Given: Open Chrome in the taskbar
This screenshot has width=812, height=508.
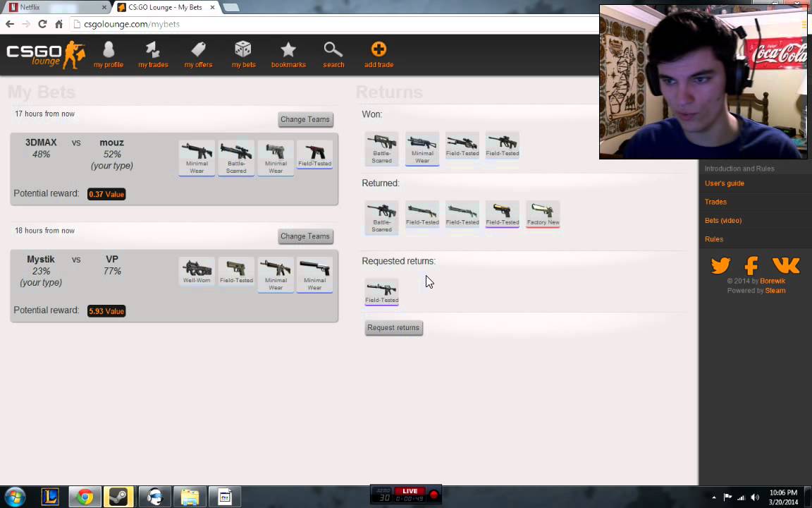Looking at the screenshot, I should 85,497.
